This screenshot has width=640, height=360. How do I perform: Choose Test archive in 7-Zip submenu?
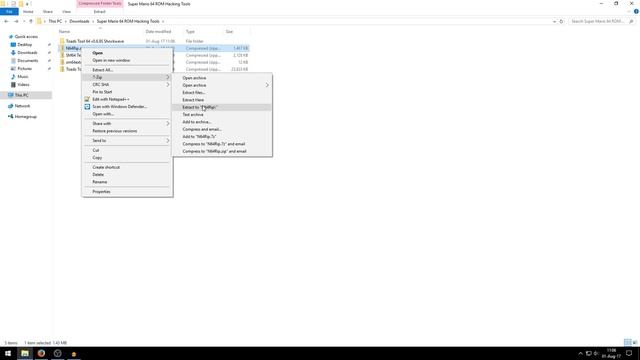[222, 115]
